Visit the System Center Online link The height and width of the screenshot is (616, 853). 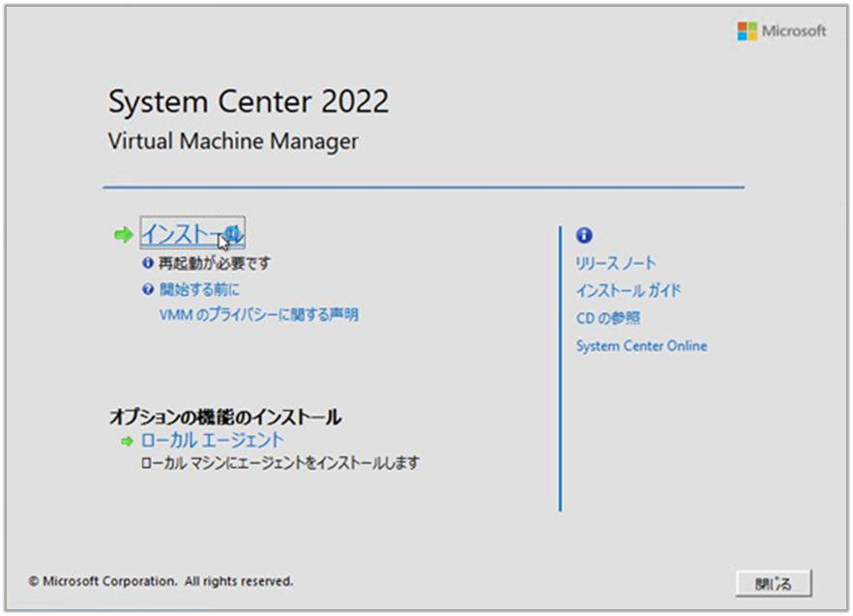click(x=641, y=345)
